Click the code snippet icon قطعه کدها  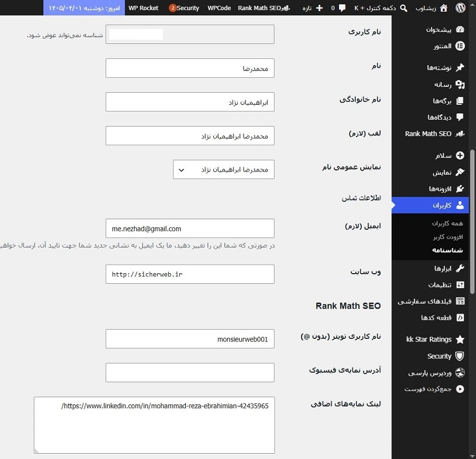pos(460,318)
